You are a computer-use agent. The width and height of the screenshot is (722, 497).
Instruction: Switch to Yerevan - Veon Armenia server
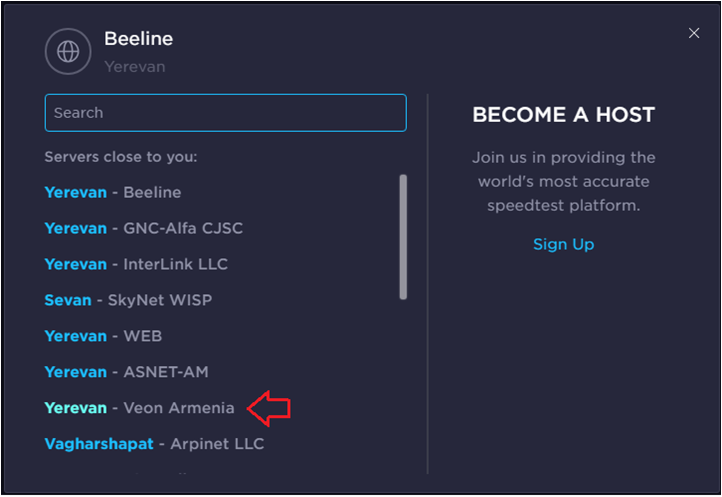click(139, 408)
